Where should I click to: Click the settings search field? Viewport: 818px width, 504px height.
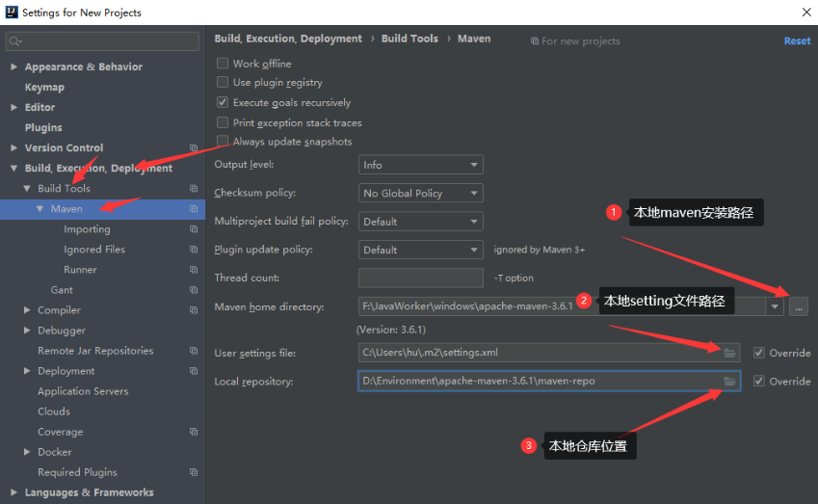pyautogui.click(x=102, y=41)
